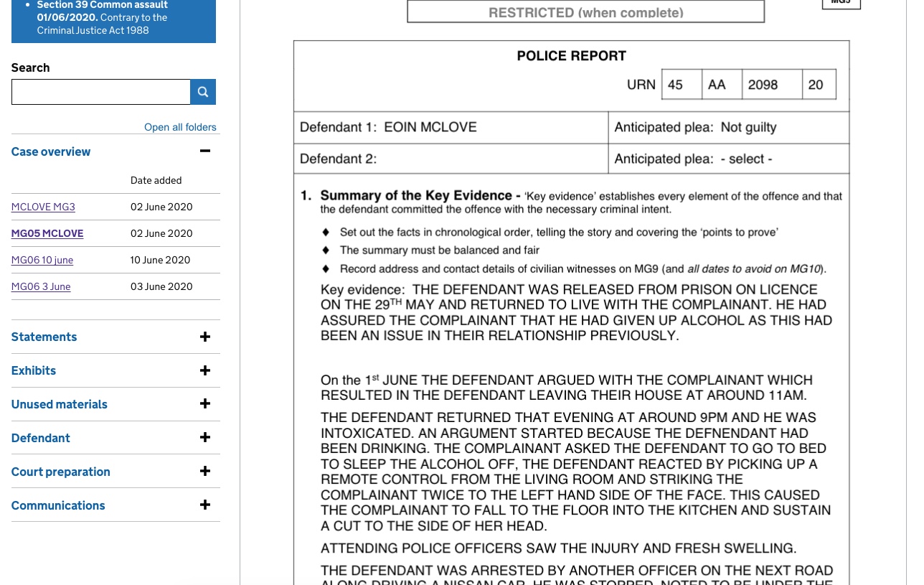
Task: Click the Open all folders link
Action: pyautogui.click(x=180, y=127)
